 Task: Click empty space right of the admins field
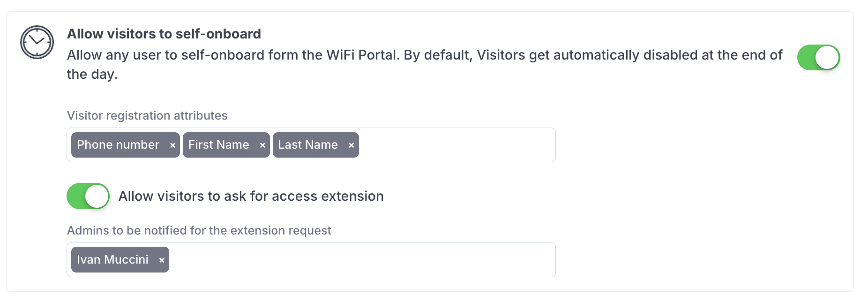tap(703, 260)
